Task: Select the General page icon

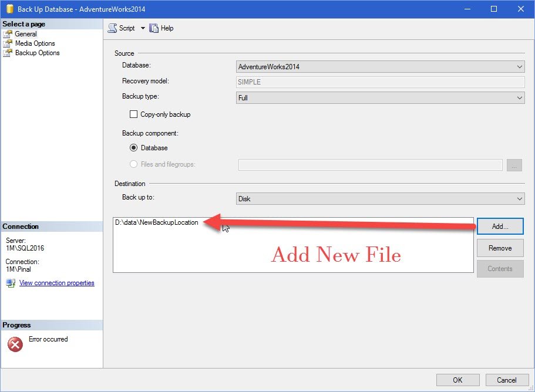Action: [8, 34]
